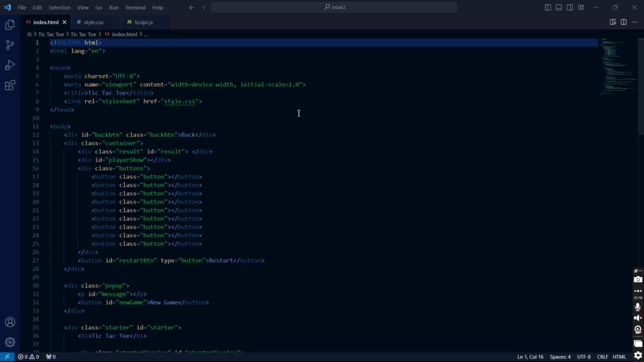Open recorder overlay more options dots
This screenshot has height=362, width=644.
(x=638, y=291)
